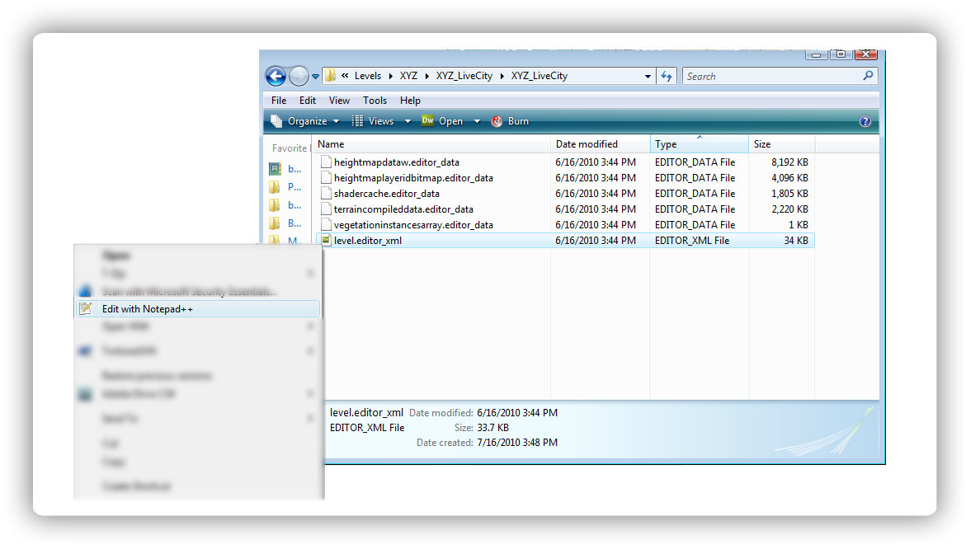
Task: Click the Notepad++ icon in context menu
Action: pos(86,308)
